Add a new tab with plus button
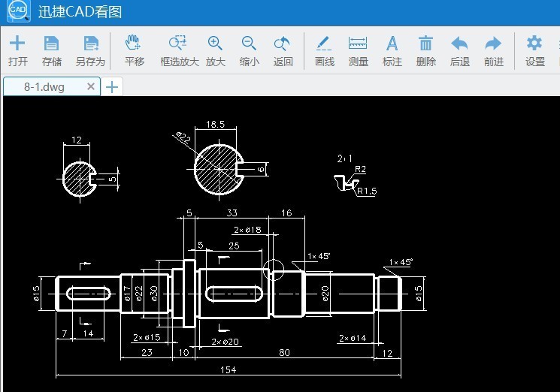The image size is (560, 392). pyautogui.click(x=112, y=87)
